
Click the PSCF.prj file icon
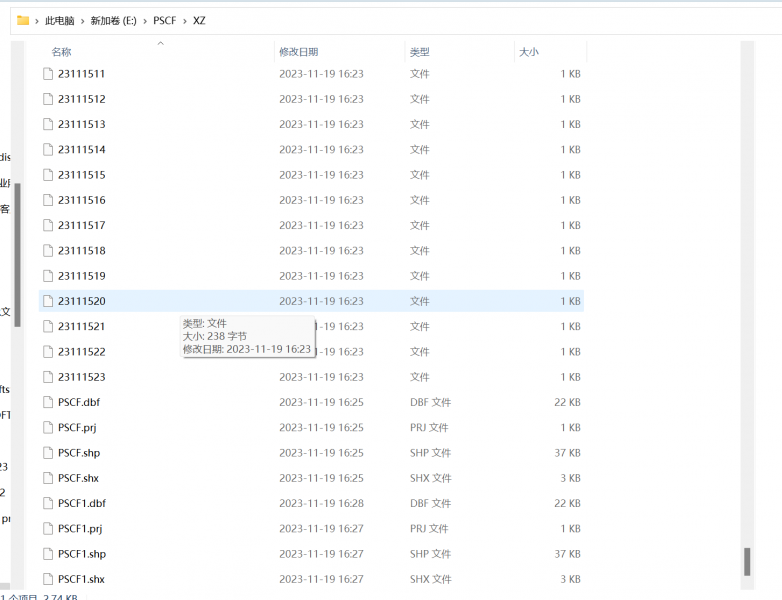48,428
